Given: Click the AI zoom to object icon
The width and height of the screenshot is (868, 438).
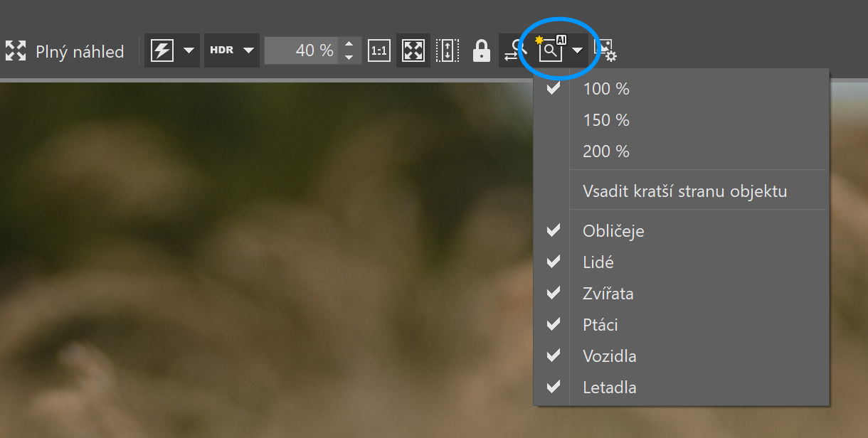Looking at the screenshot, I should [551, 50].
